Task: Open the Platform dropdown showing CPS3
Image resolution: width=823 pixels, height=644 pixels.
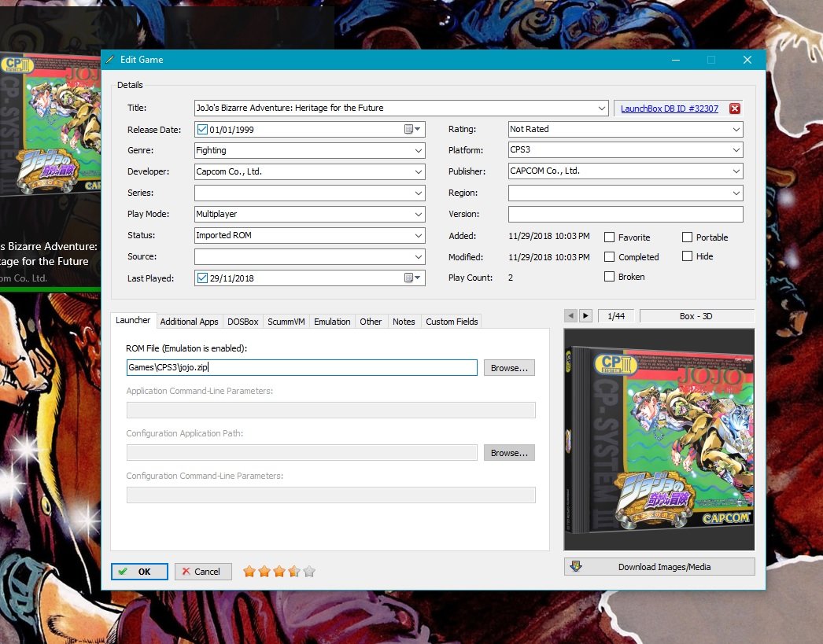Action: click(736, 150)
